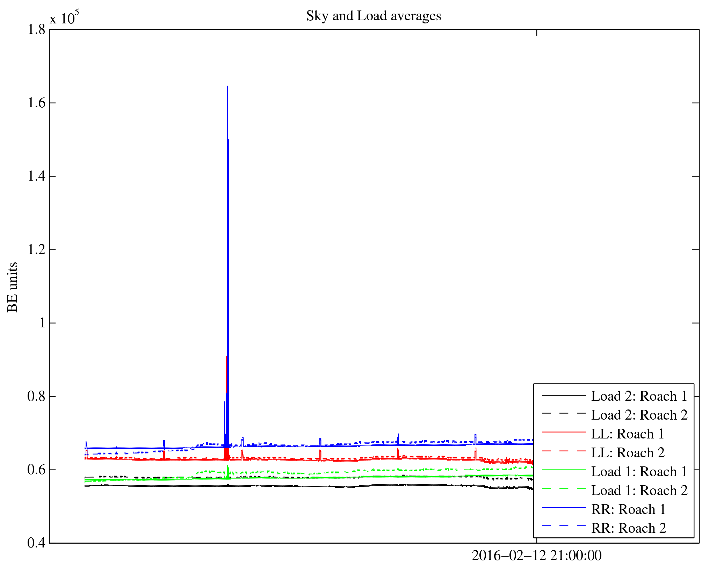Click the 'Load 1: Roach 1' legend entry
This screenshot has height=588, width=709.
point(639,472)
